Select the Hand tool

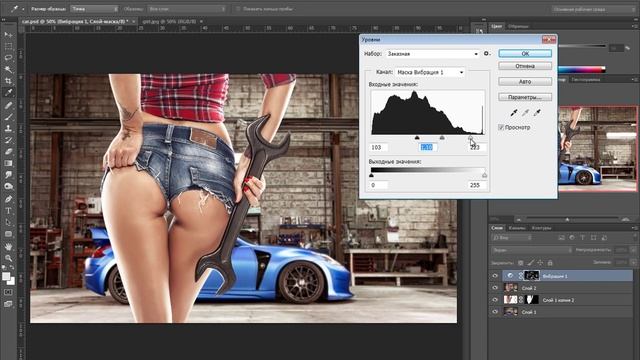(8, 247)
